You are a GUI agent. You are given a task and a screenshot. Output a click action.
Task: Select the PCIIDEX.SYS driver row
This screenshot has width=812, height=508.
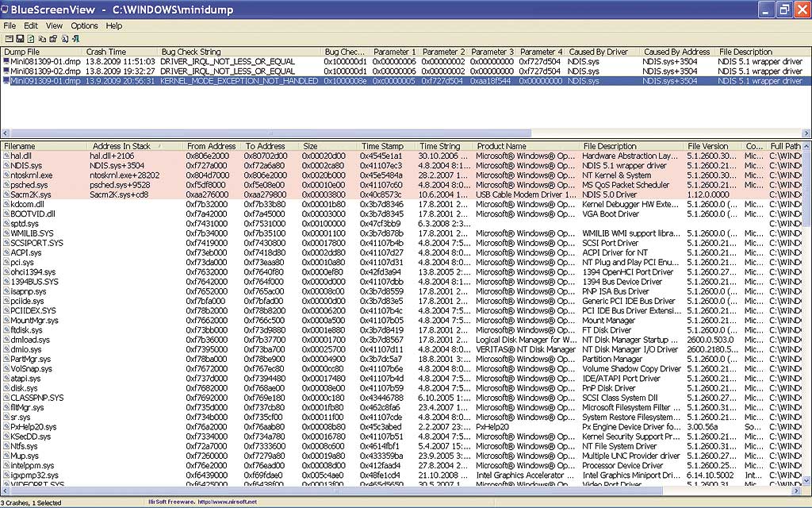(x=401, y=310)
